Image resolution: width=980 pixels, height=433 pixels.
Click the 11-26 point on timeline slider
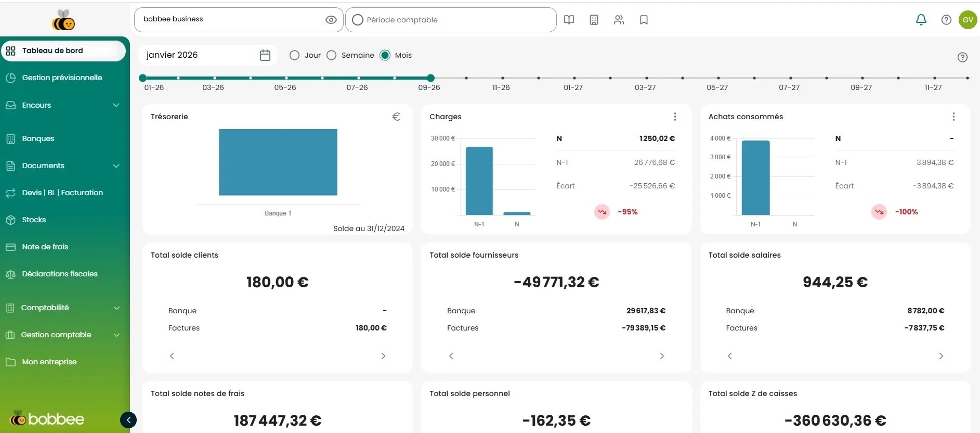[x=502, y=78]
